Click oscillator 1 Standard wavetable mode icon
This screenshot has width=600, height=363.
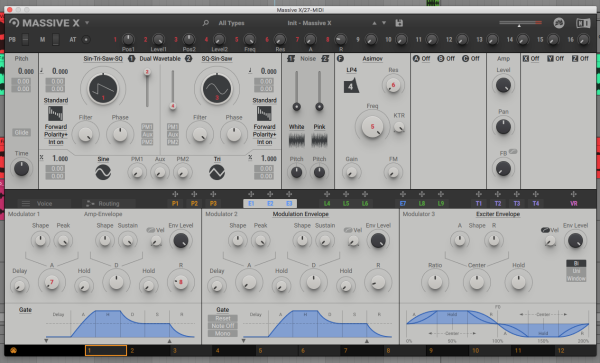pyautogui.click(x=55, y=114)
